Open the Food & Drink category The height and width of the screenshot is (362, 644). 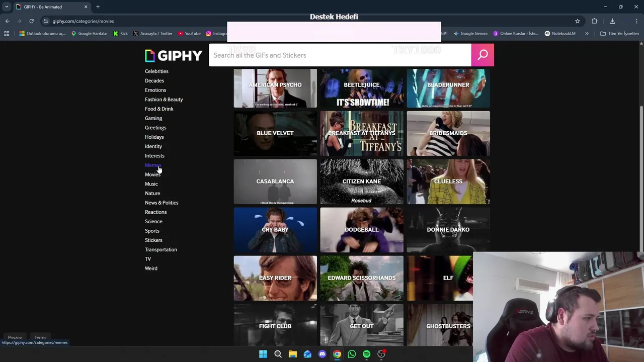point(159,109)
